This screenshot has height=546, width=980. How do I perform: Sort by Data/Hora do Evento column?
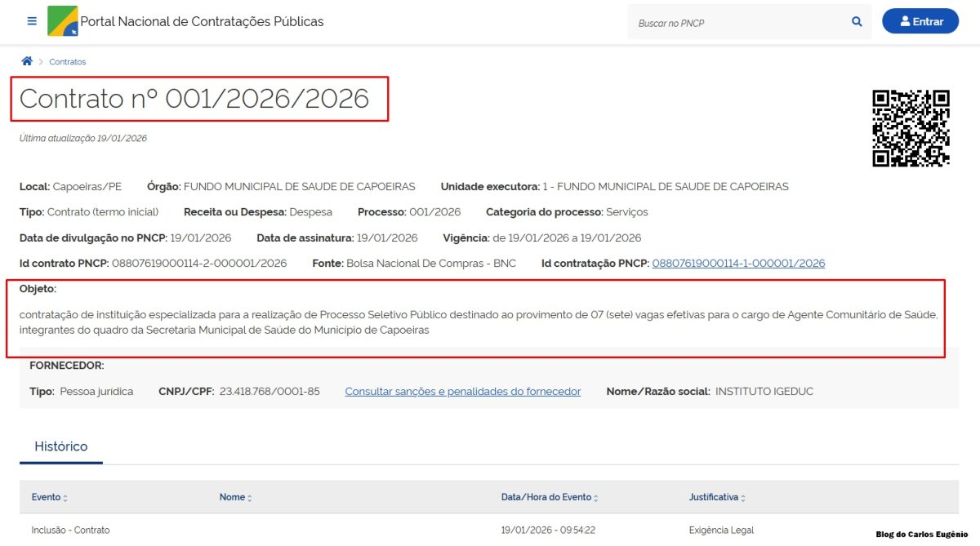tap(550, 497)
